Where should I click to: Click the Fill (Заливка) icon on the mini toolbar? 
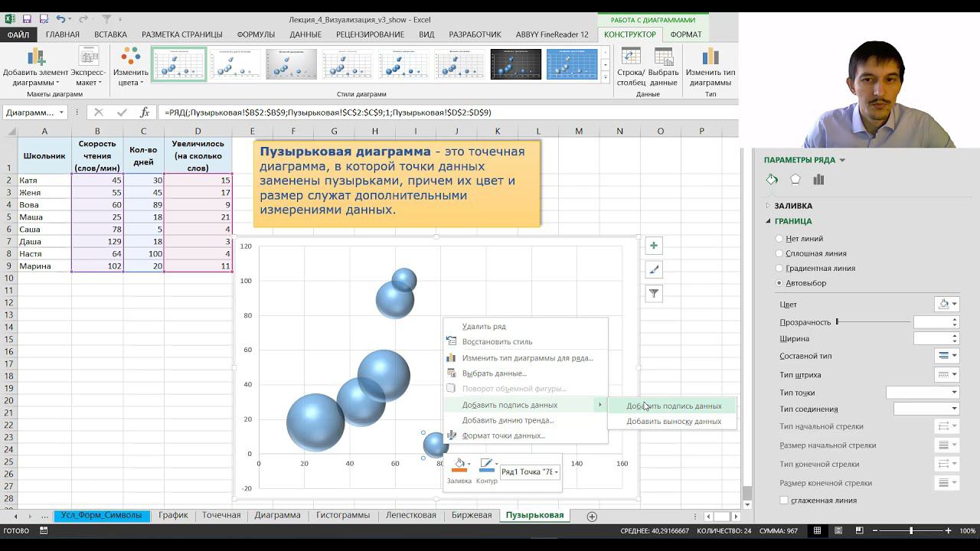(459, 465)
